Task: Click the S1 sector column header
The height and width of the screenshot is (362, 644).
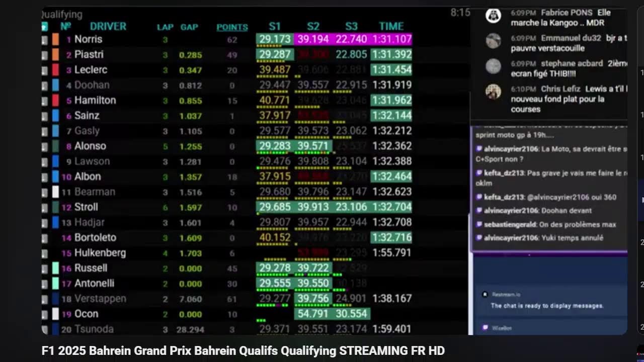Action: coord(274,26)
